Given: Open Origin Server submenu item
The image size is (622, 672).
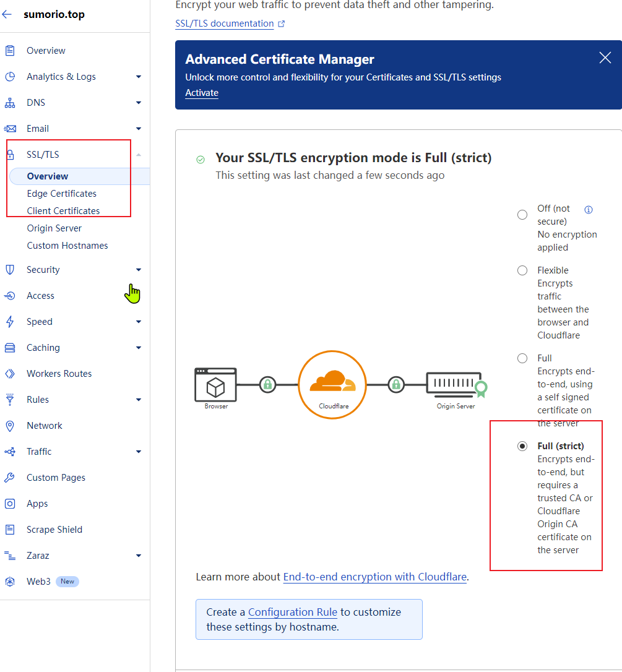Looking at the screenshot, I should (54, 228).
